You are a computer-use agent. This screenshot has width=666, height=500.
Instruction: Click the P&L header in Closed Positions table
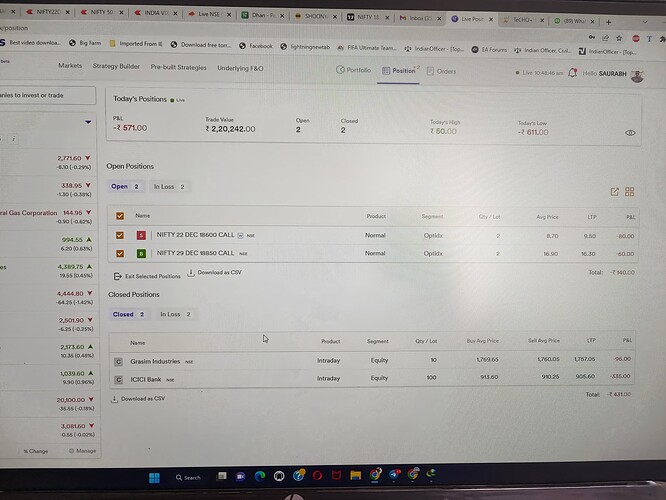pyautogui.click(x=627, y=340)
